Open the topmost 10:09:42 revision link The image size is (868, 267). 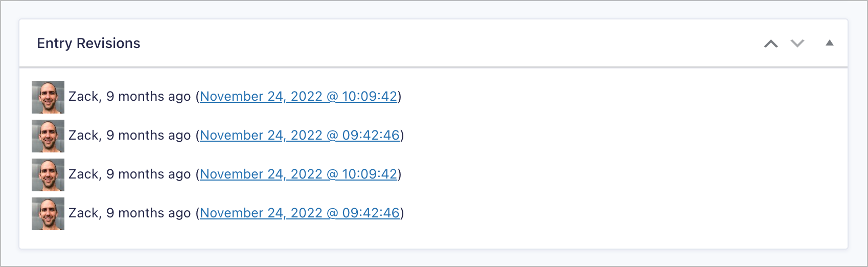[x=298, y=97]
